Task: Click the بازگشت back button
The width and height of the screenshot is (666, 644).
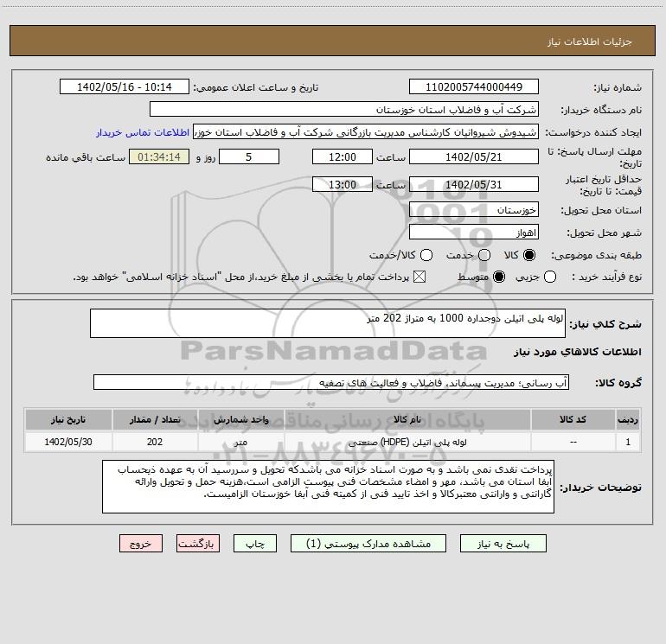Action: click(198, 544)
